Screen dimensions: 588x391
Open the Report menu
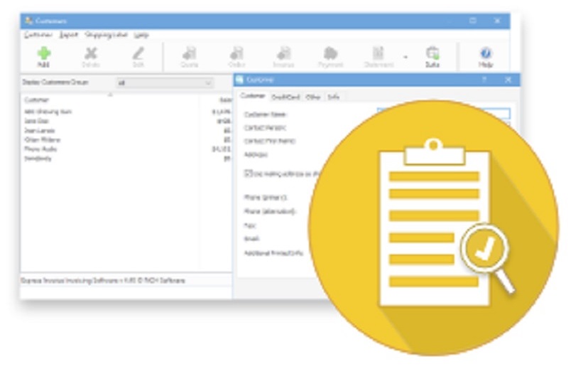(68, 34)
